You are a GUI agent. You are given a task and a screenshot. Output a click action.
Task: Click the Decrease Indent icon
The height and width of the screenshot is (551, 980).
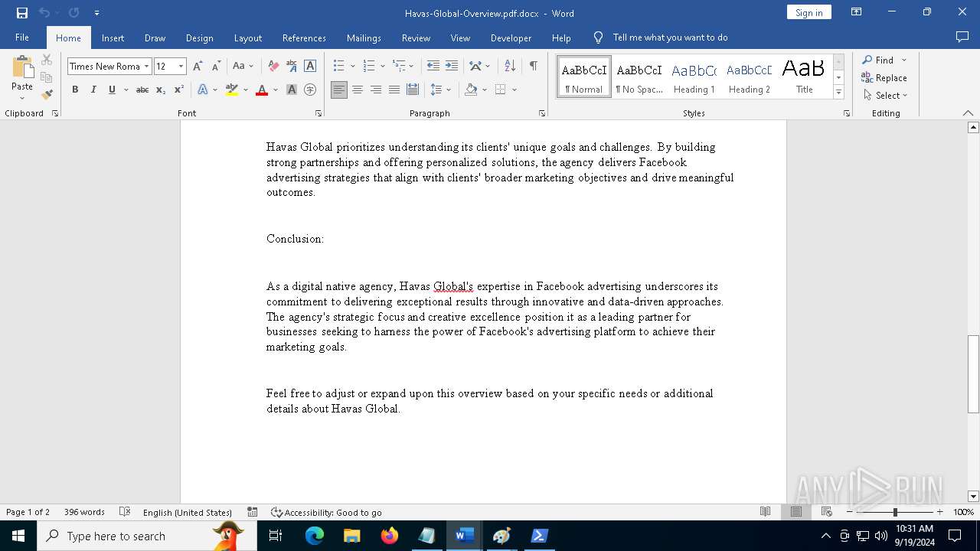(433, 67)
